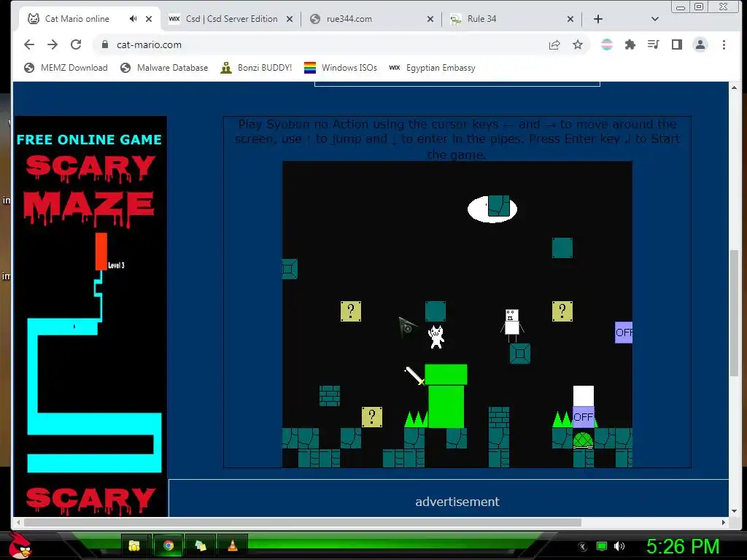Click the question block right of robot
The height and width of the screenshot is (560, 747).
(562, 311)
